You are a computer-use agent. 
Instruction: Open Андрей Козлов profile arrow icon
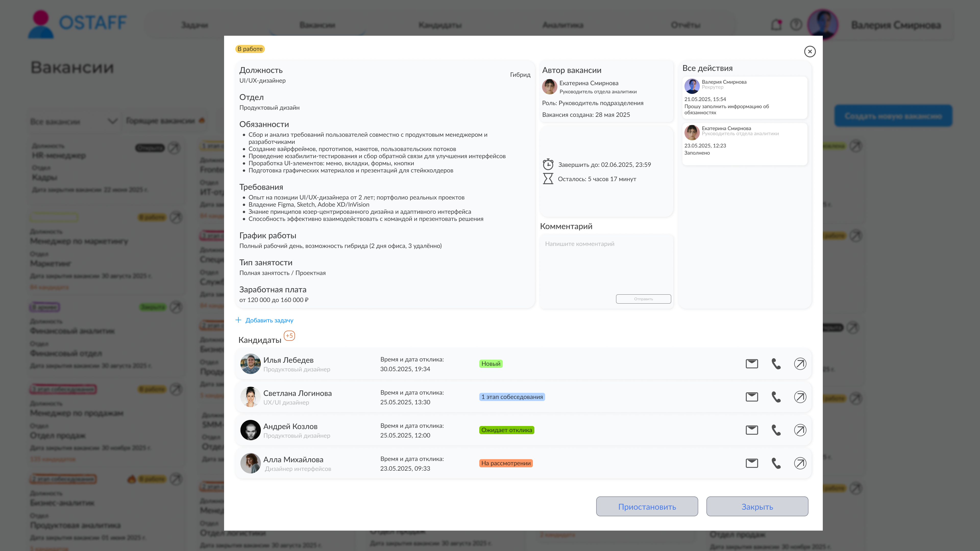pyautogui.click(x=800, y=430)
